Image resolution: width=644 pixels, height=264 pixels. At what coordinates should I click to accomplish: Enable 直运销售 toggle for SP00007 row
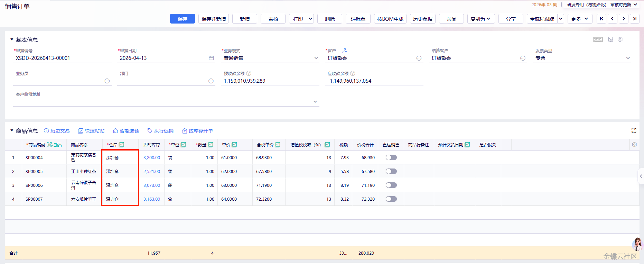click(x=391, y=199)
